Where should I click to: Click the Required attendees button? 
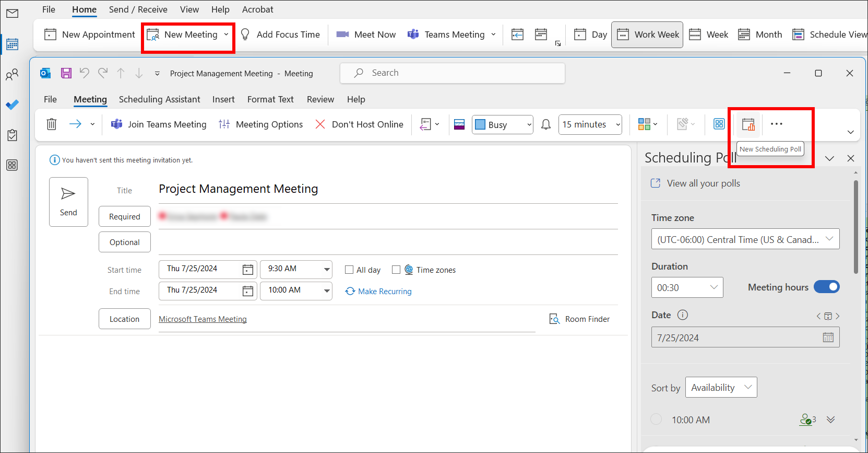(125, 216)
